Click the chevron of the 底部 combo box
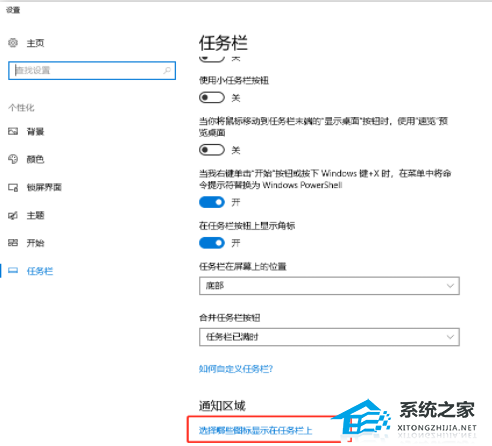 (x=450, y=286)
